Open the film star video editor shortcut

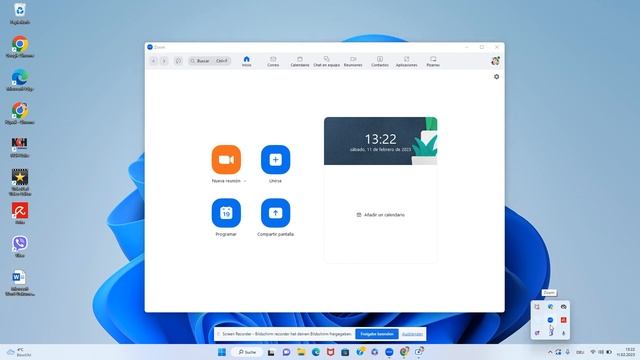click(x=20, y=182)
